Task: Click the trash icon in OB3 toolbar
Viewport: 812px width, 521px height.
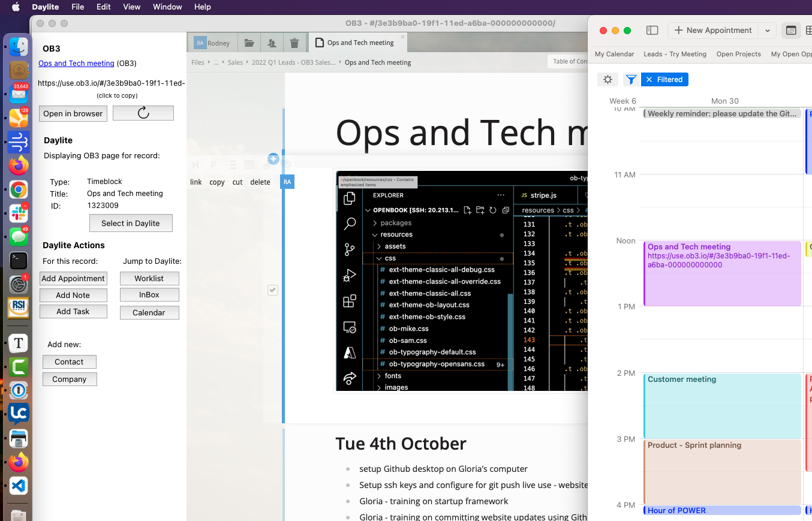Action: coord(294,43)
